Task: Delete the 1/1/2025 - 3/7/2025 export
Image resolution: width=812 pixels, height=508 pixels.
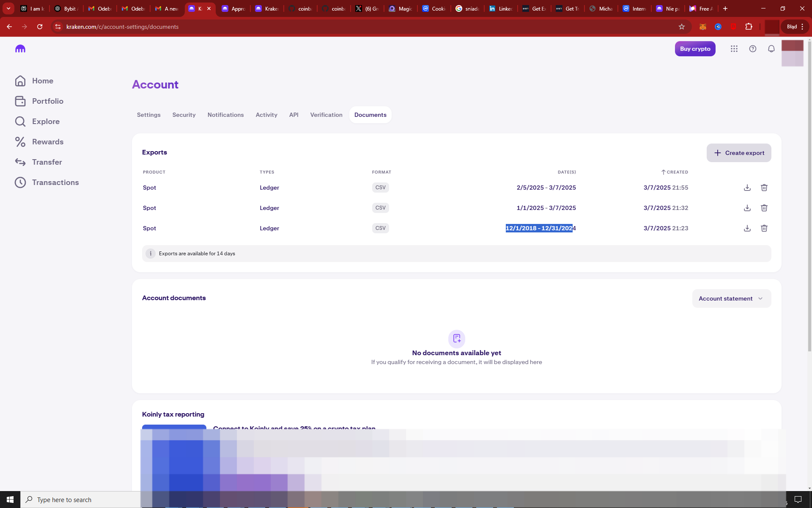Action: [764, 208]
